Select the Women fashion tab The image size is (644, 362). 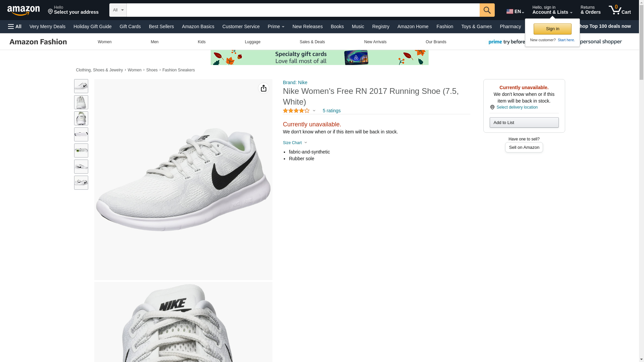point(104,42)
